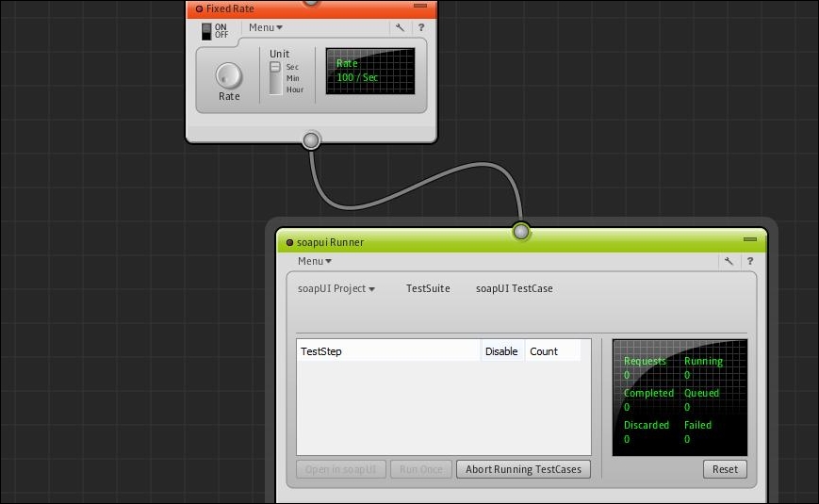
Task: Select the Hour unit label
Action: [x=295, y=89]
